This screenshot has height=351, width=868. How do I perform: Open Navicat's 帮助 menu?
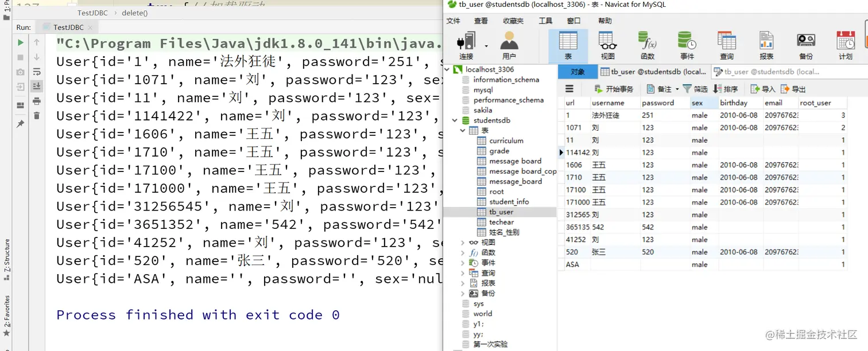(605, 21)
